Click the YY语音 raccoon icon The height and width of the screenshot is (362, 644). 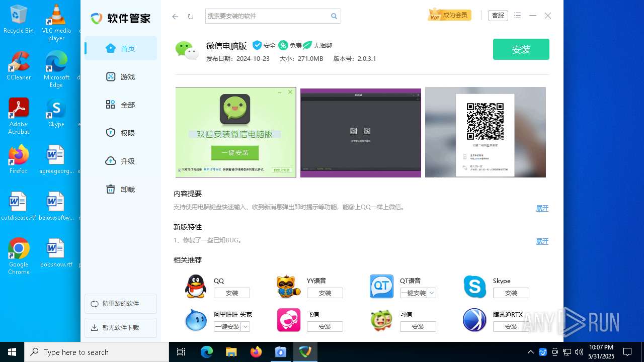click(x=289, y=287)
